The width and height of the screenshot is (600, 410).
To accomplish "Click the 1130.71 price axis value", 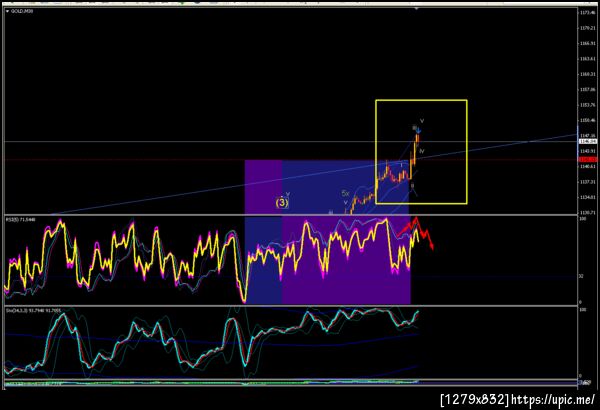I will (588, 212).
